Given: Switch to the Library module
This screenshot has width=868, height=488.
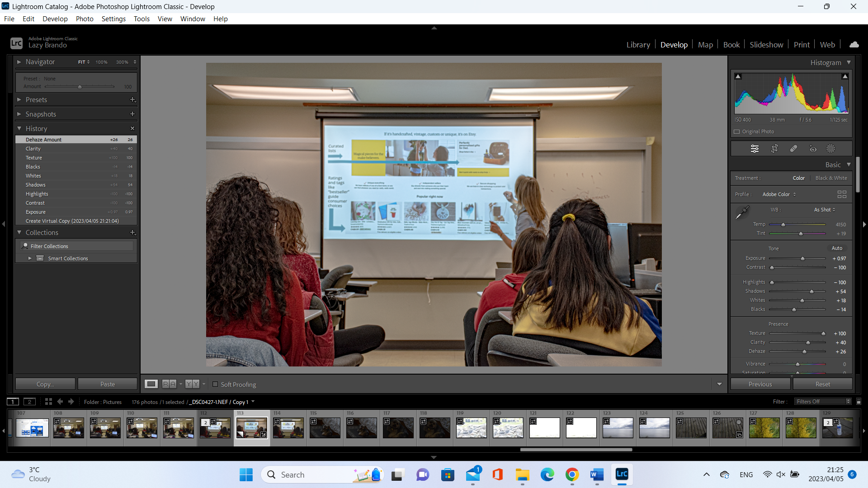Looking at the screenshot, I should [638, 45].
